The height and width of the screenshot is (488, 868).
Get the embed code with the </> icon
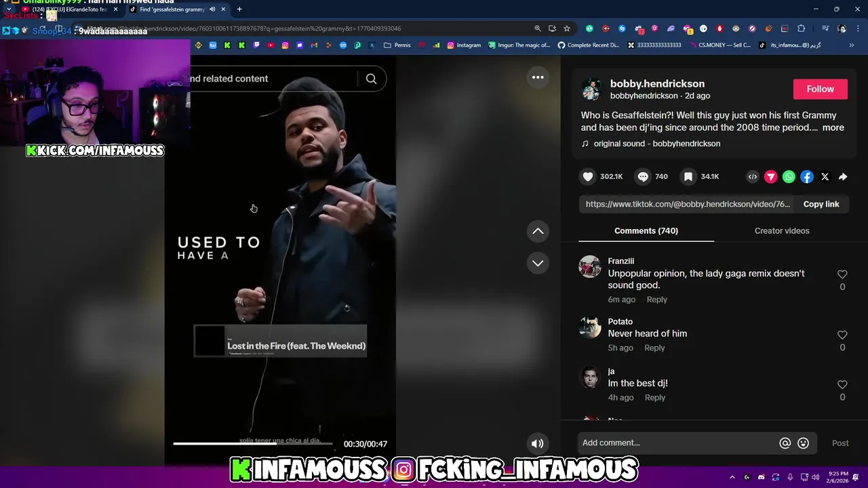click(x=753, y=177)
